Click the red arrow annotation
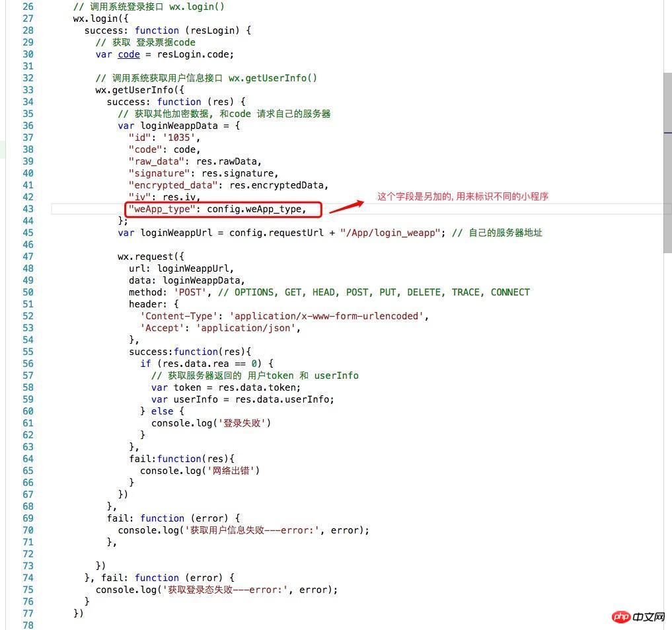Screen dimensions: 672x630 point(346,206)
